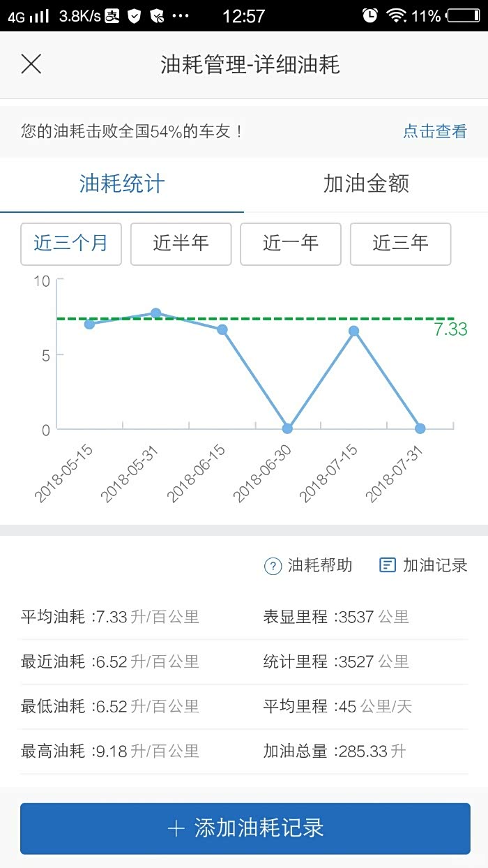
Task: Close the fuel consumption detail page
Action: (x=31, y=65)
